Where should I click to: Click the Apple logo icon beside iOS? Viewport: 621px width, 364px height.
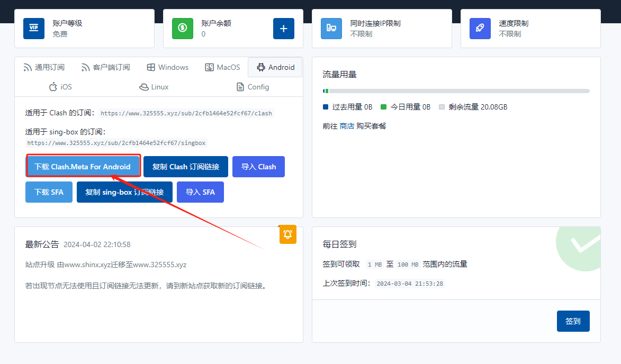click(x=53, y=87)
